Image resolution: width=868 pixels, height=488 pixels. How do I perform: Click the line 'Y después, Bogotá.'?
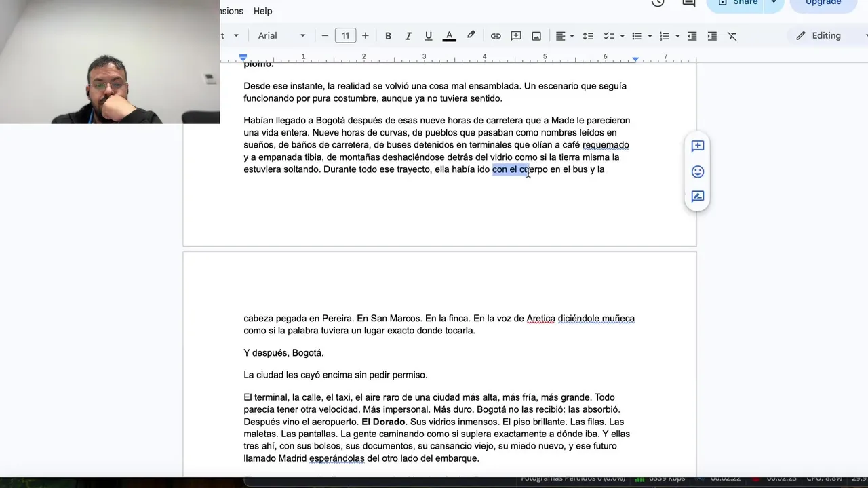[x=283, y=353]
